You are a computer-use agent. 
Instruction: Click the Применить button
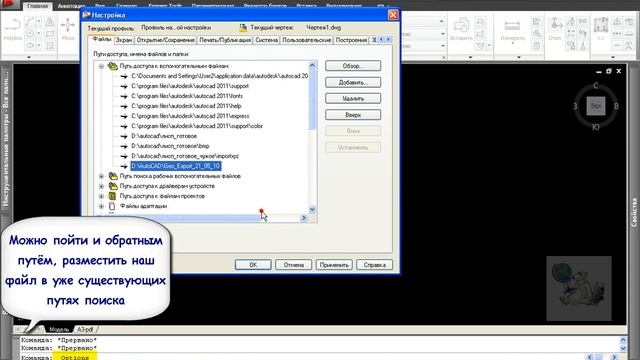pos(334,264)
